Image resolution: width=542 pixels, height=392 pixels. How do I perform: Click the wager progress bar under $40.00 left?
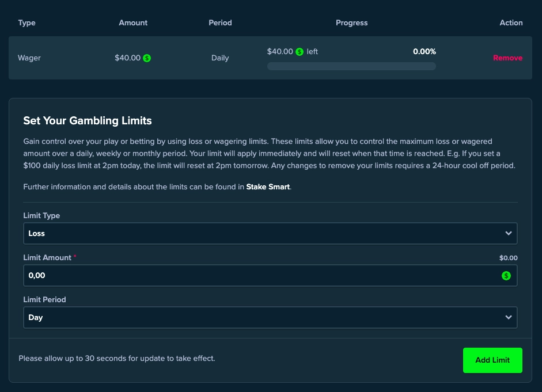click(x=351, y=66)
